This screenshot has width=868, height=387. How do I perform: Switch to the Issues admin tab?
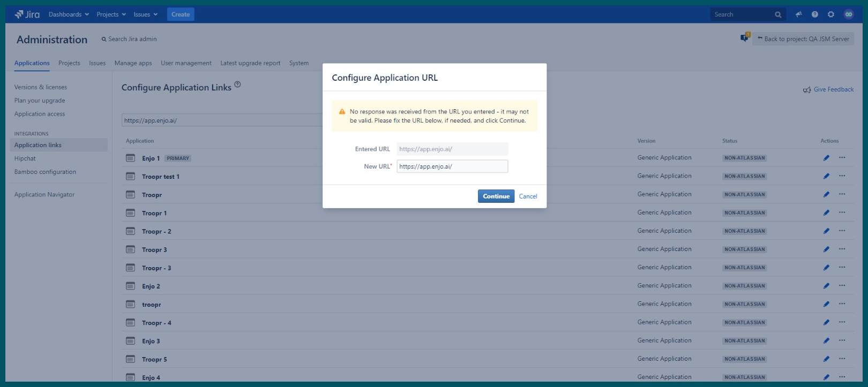[x=98, y=63]
